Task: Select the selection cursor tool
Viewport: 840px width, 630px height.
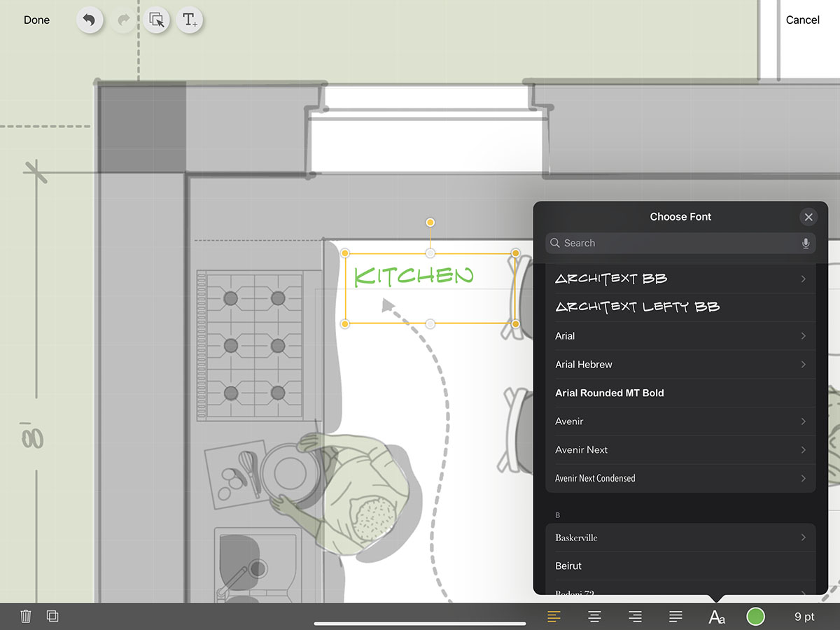Action: pos(157,20)
